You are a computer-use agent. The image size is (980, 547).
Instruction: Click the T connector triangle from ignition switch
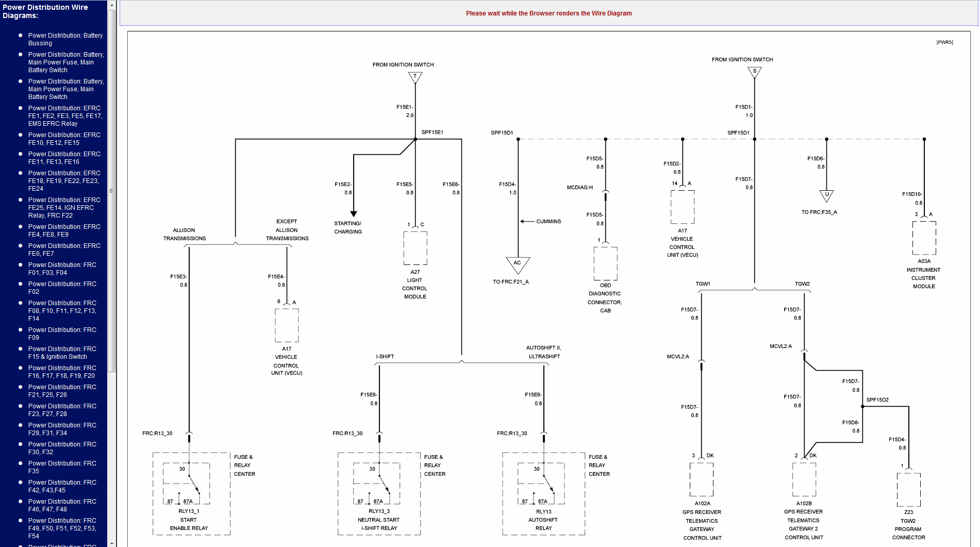415,77
